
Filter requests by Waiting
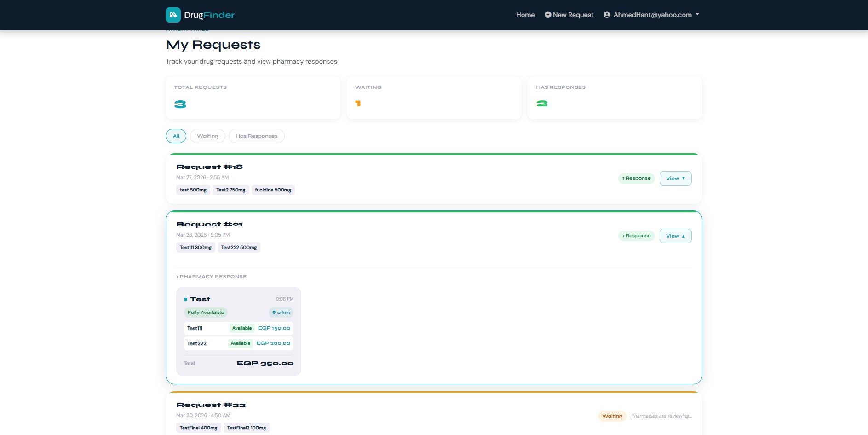click(207, 136)
